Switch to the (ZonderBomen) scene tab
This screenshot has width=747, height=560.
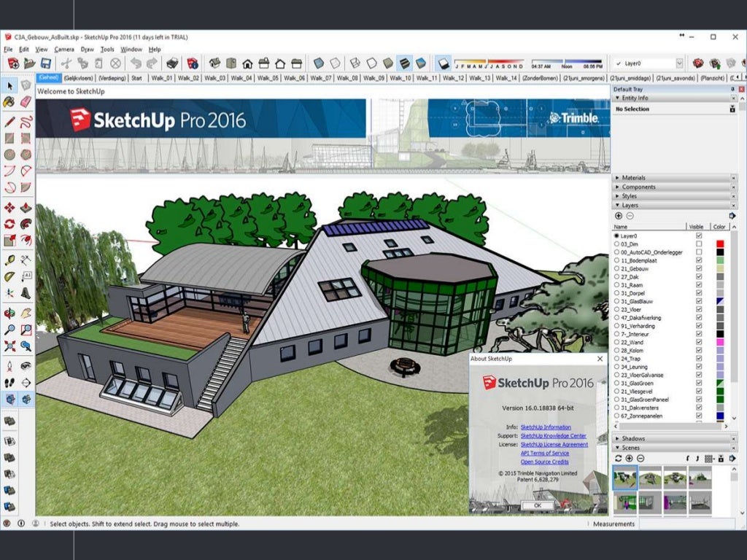coord(540,77)
